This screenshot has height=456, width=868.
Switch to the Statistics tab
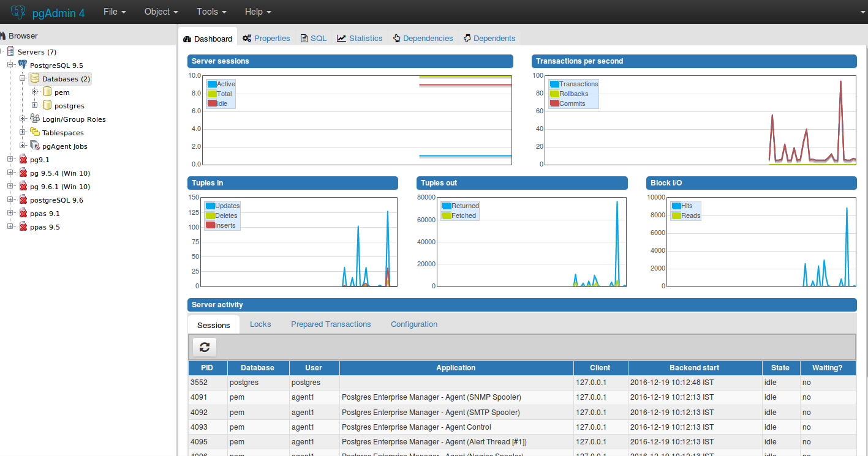[360, 38]
